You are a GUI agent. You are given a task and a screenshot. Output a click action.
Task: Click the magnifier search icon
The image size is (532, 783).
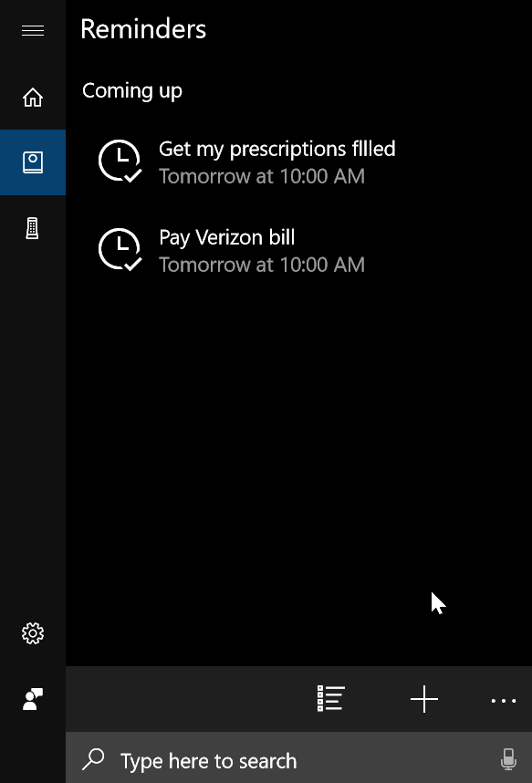(x=93, y=759)
